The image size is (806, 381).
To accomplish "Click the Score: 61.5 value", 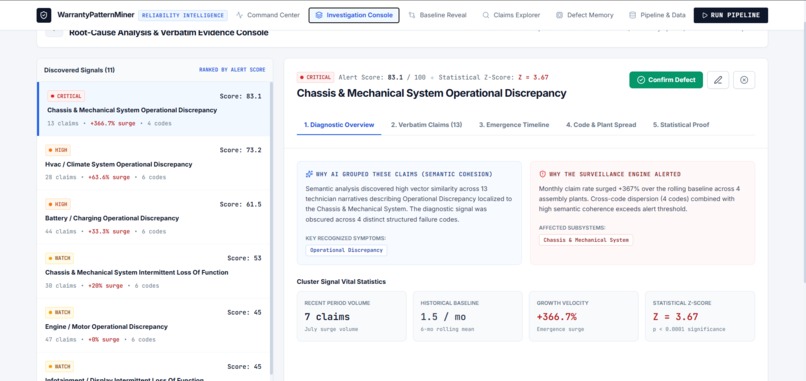I will (241, 204).
